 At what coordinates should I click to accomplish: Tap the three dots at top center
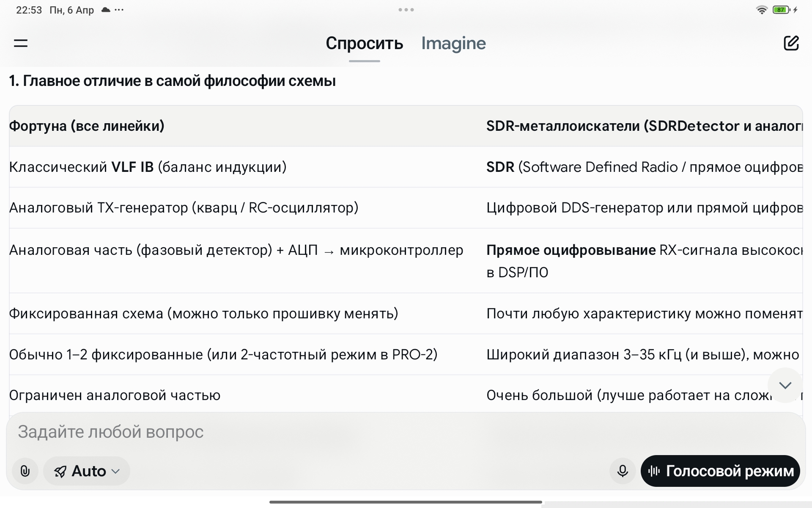[406, 10]
